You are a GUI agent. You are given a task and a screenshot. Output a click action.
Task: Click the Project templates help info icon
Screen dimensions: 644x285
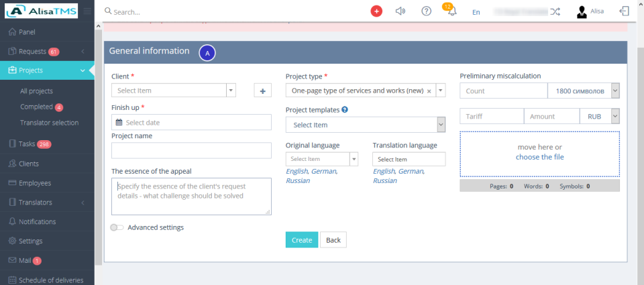345,110
